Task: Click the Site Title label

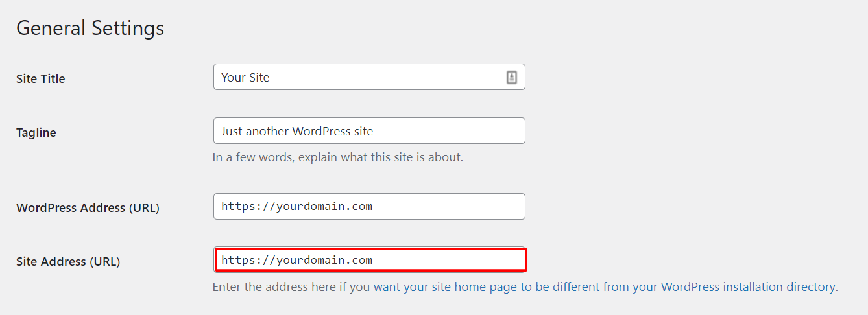Action: click(x=41, y=79)
